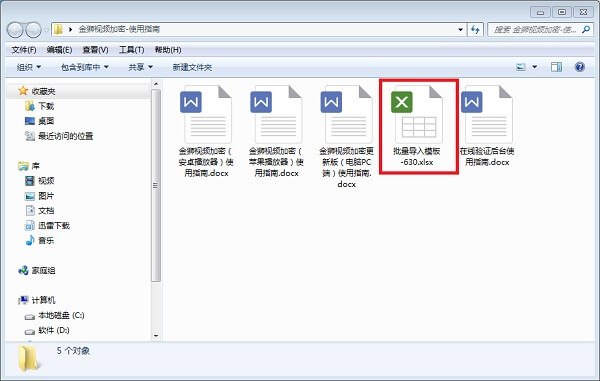Open the 工具(T) menu
Viewport: 600px width, 381px height.
click(x=131, y=50)
